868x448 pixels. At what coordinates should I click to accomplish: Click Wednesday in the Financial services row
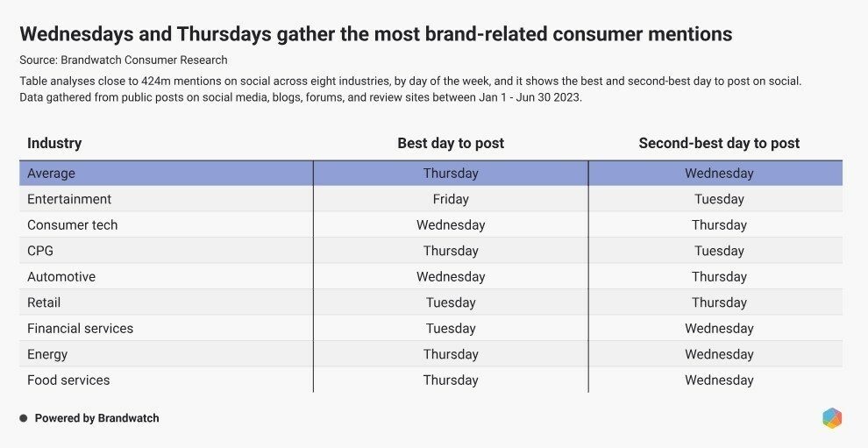tap(719, 329)
